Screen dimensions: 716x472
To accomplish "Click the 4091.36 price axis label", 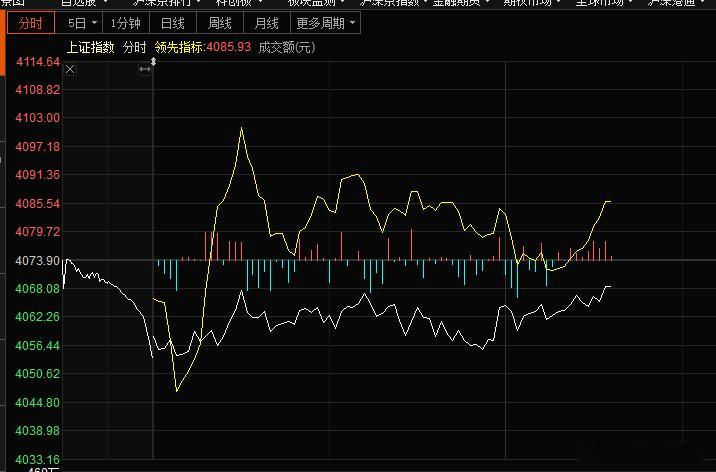I will [x=38, y=175].
